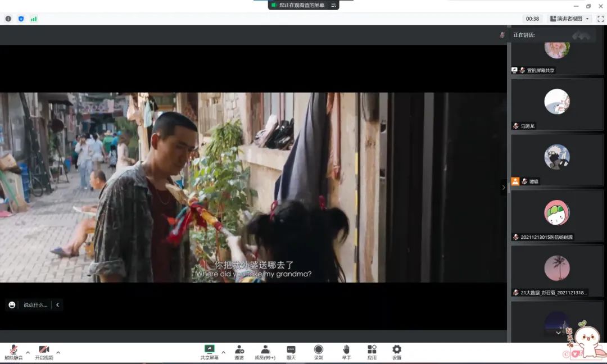The width and height of the screenshot is (607, 364).
Task: Click the muted mic icon on the 21大数据 tile
Action: pos(515,293)
